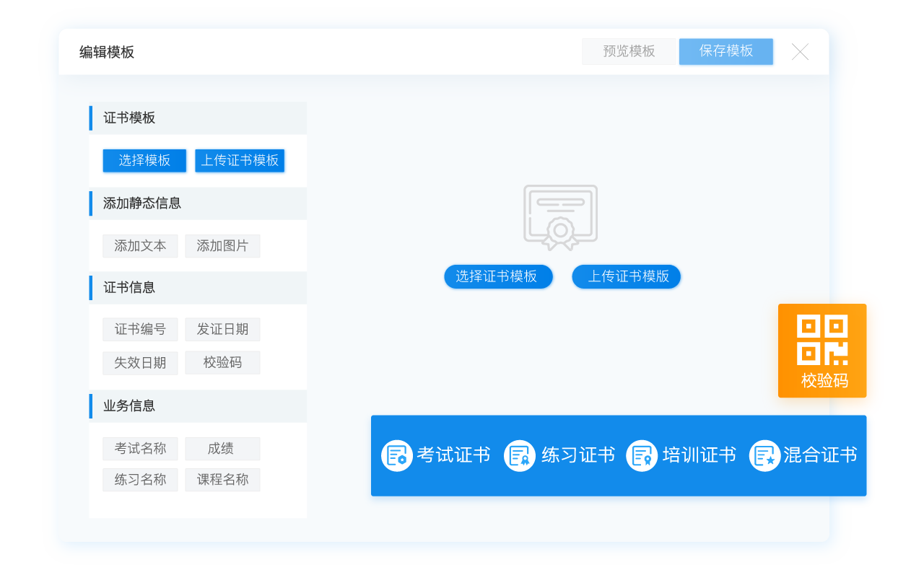Insert the 证书编号 field
The height and width of the screenshot is (570, 924).
(x=140, y=330)
